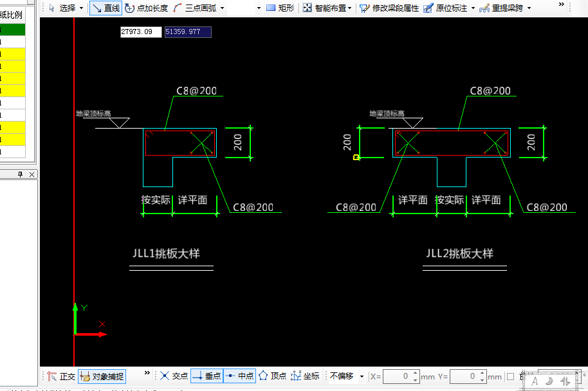Viewport: 588px width, 391px height.
Task: Select the 三点画弧 arc tool
Action: point(195,8)
